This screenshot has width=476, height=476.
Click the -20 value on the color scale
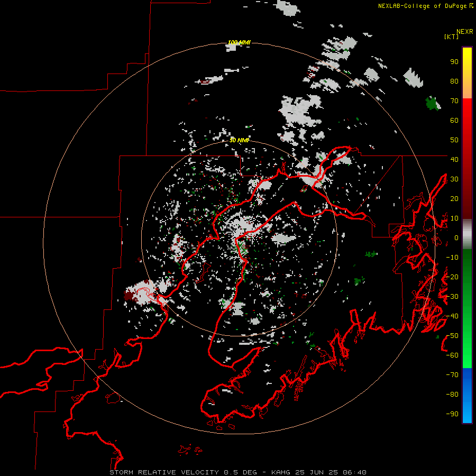point(452,277)
